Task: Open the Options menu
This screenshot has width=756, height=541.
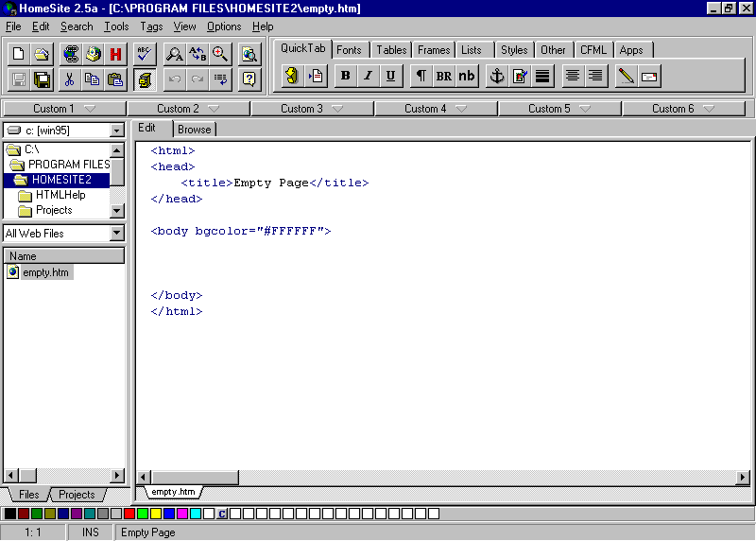Action: point(224,26)
